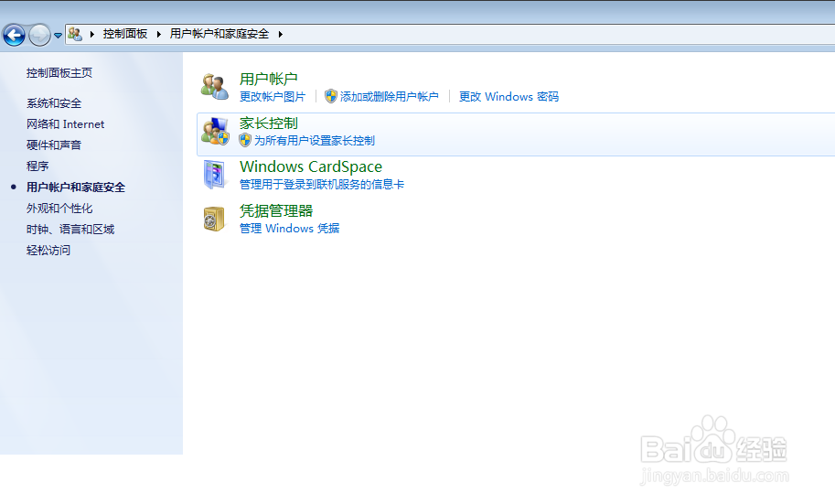Screen dimensions: 835x504
Task: Expand the arrow after 用户帐户和家庭安全 breadcrumb
Action: click(281, 34)
